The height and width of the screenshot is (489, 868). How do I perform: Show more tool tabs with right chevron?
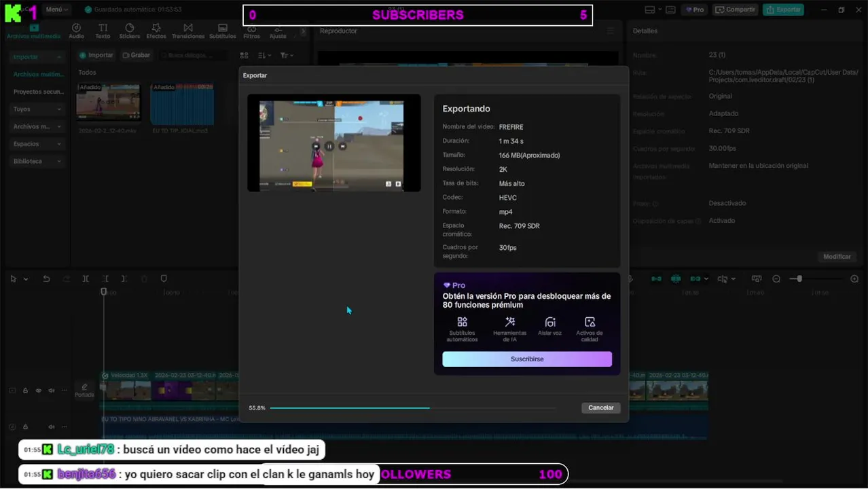click(x=304, y=31)
